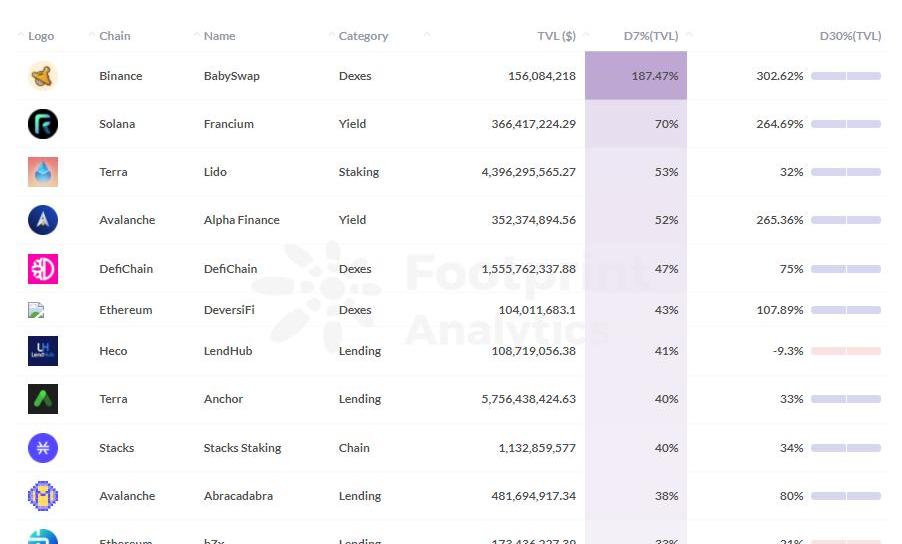This screenshot has width=902, height=544.
Task: Sort by D30%(TVL) column header
Action: click(x=850, y=36)
